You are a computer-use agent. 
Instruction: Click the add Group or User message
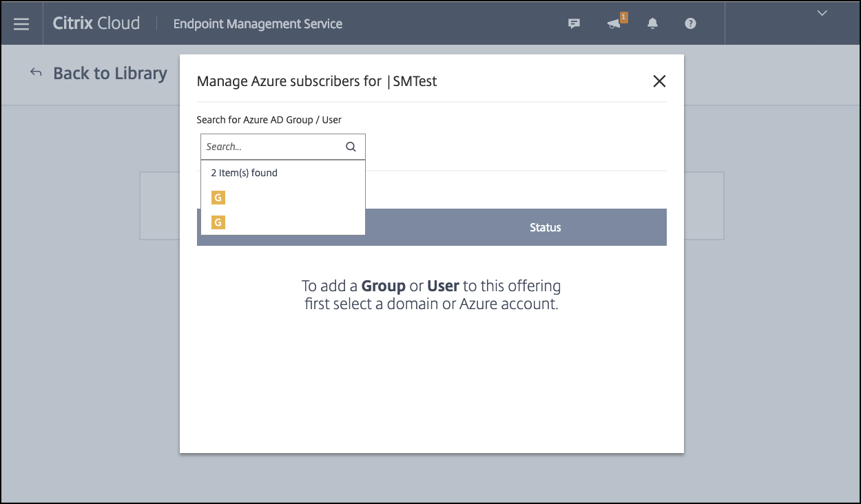click(x=431, y=295)
